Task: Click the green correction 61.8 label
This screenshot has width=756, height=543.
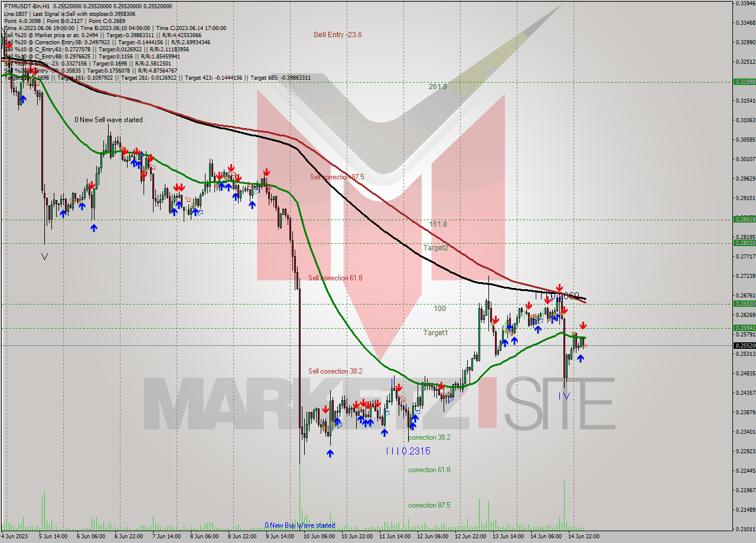Action: point(429,470)
